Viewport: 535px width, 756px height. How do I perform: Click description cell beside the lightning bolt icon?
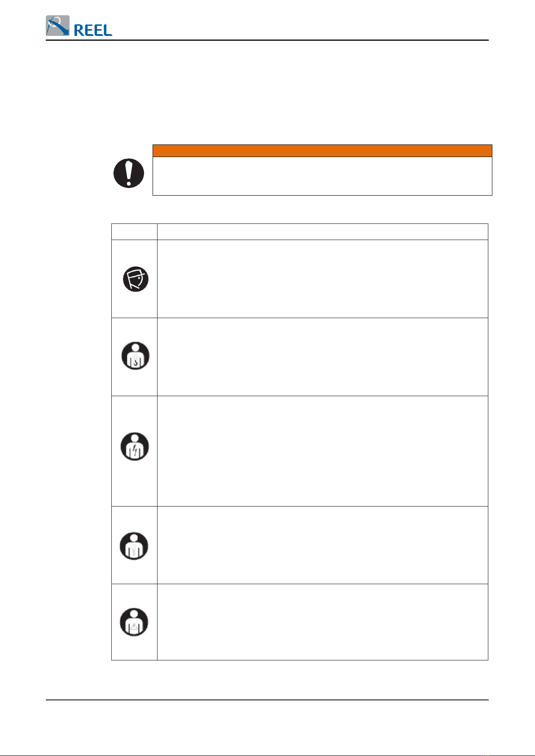tap(323, 451)
